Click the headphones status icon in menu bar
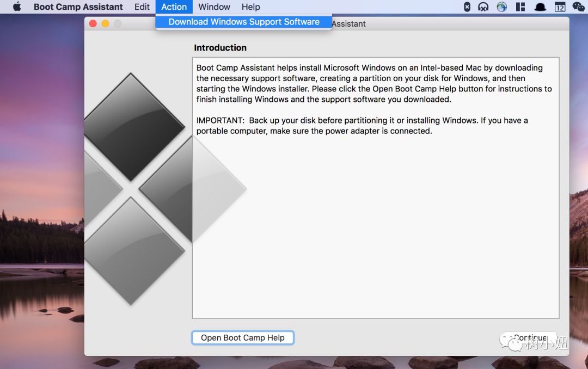Viewport: 588px width, 369px height. (x=483, y=7)
